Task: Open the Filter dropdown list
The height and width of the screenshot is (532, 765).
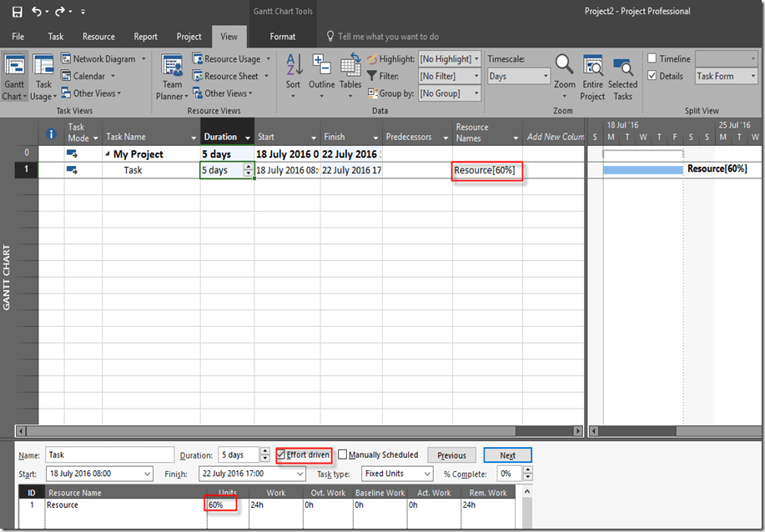Action: [450, 76]
